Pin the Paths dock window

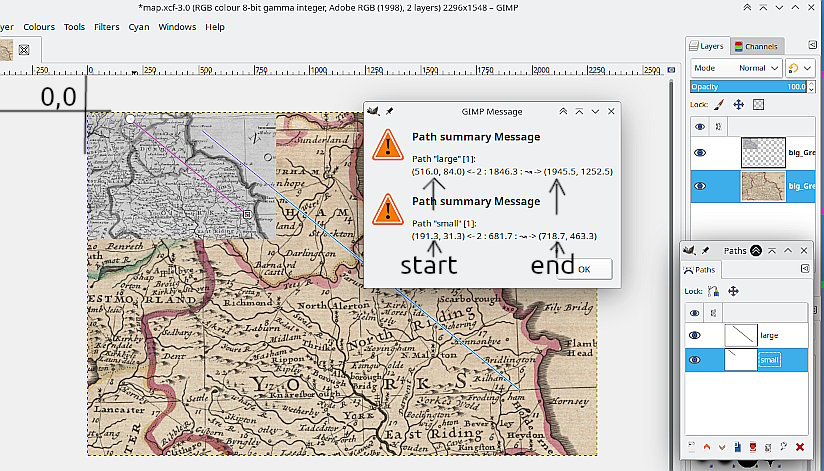(x=706, y=251)
